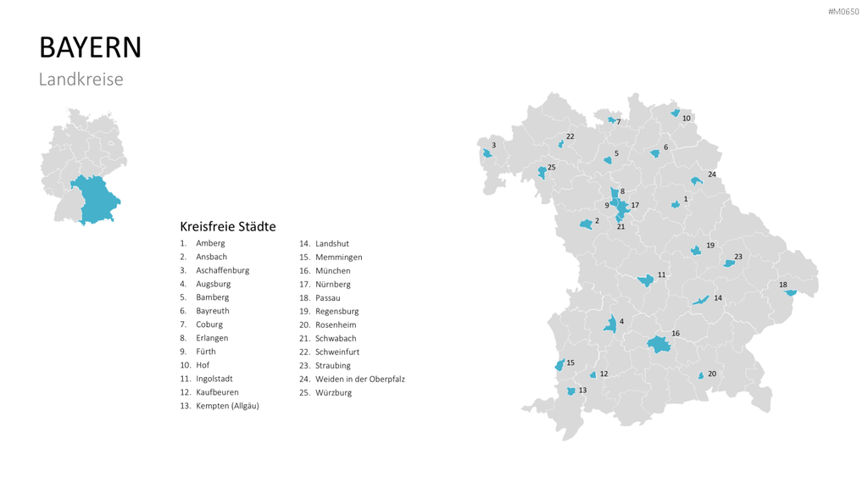
Task: Select the blue city shape labeled 3 on map
Action: click(x=487, y=153)
